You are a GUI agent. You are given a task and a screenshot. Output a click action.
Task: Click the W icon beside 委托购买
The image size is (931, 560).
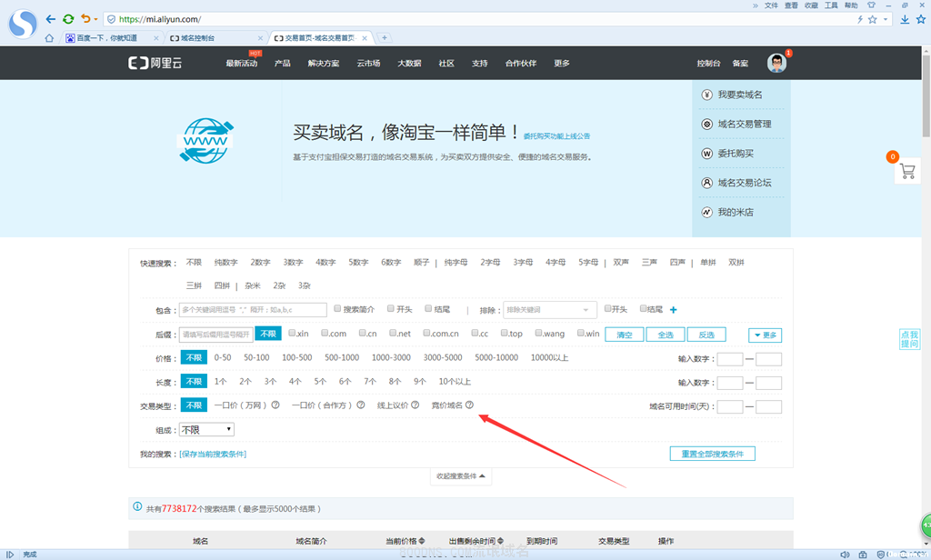click(706, 154)
